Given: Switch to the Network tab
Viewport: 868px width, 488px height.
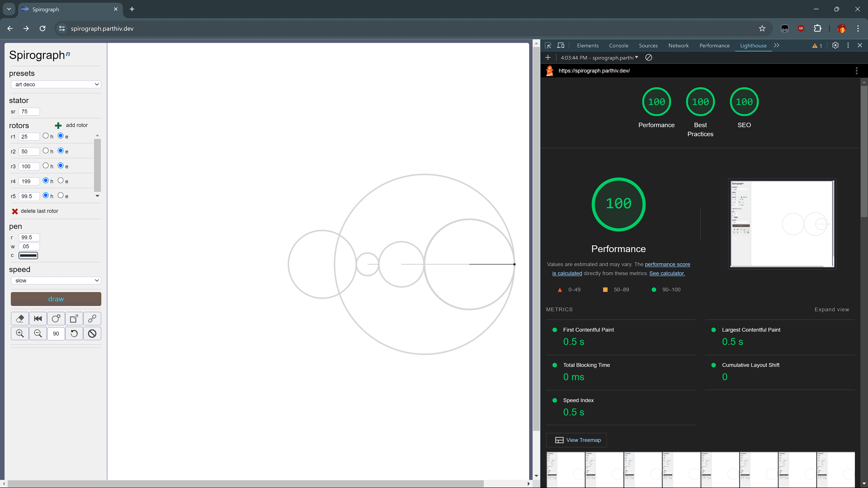Looking at the screenshot, I should click(678, 45).
